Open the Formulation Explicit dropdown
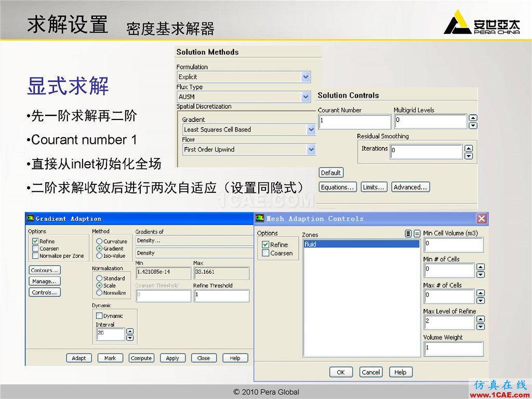532x399 pixels. [x=305, y=77]
